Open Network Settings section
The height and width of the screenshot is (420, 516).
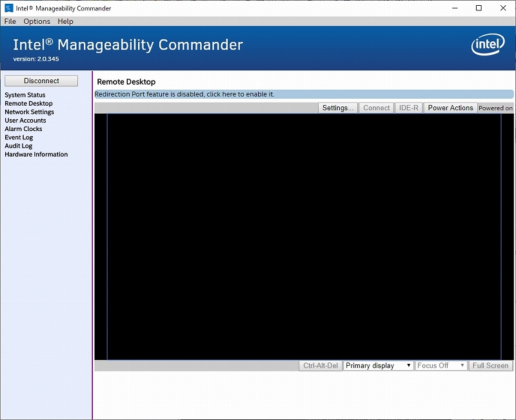[29, 112]
